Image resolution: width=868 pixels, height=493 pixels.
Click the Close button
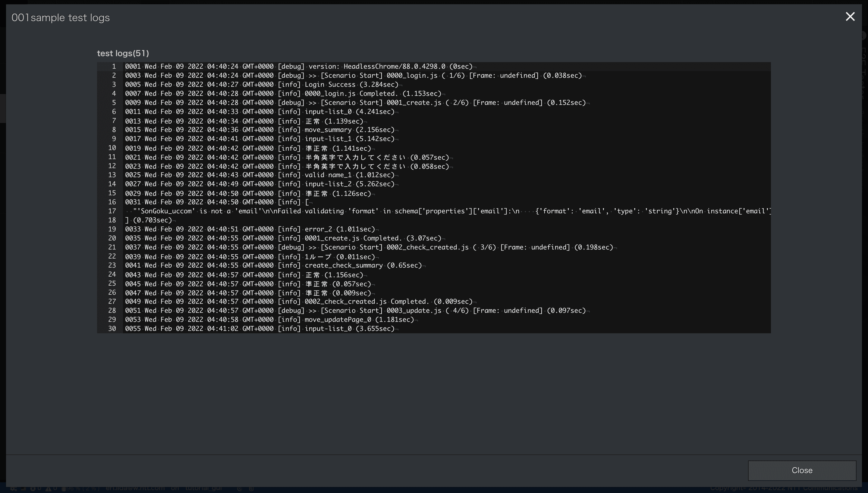pyautogui.click(x=802, y=470)
